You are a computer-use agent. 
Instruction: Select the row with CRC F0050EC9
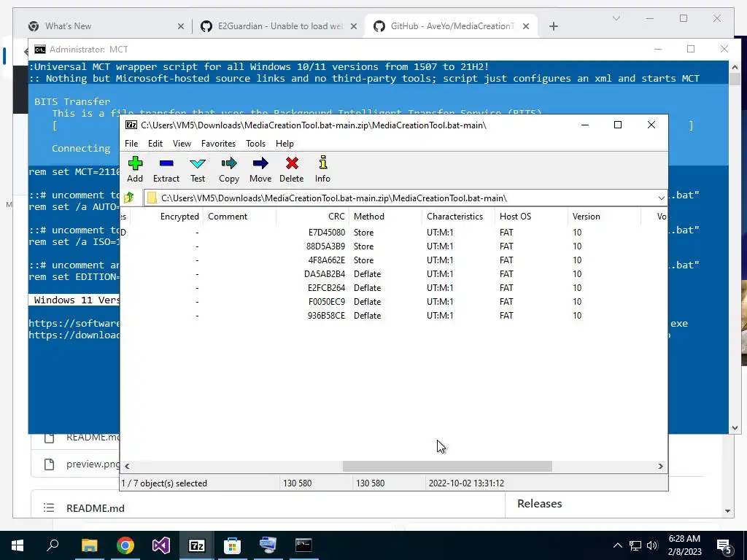click(393, 301)
